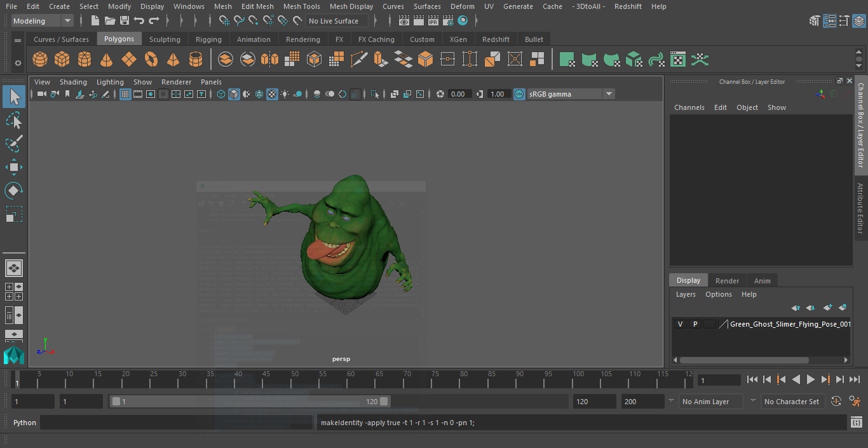Click the Redo arrow icon
868x448 pixels.
tap(154, 21)
